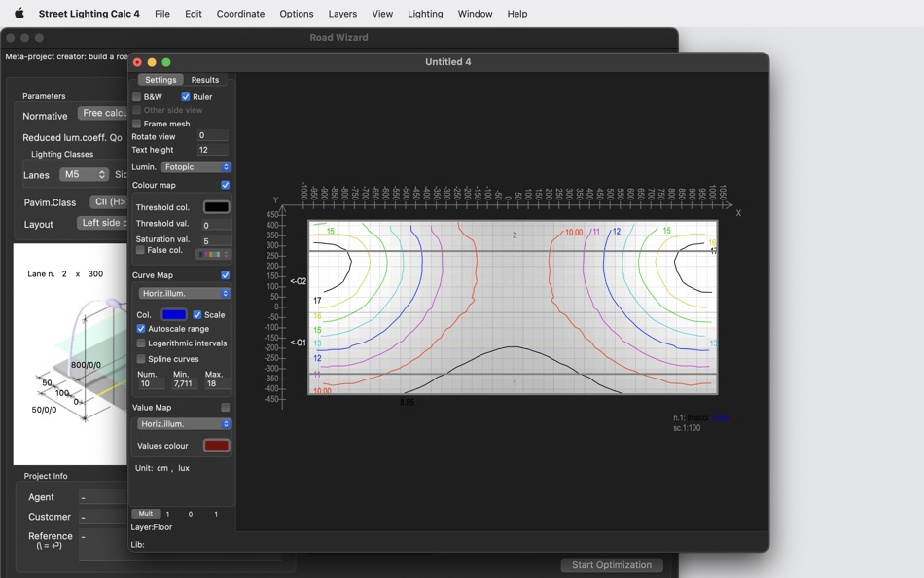Close the Untitled 4 window

click(137, 62)
